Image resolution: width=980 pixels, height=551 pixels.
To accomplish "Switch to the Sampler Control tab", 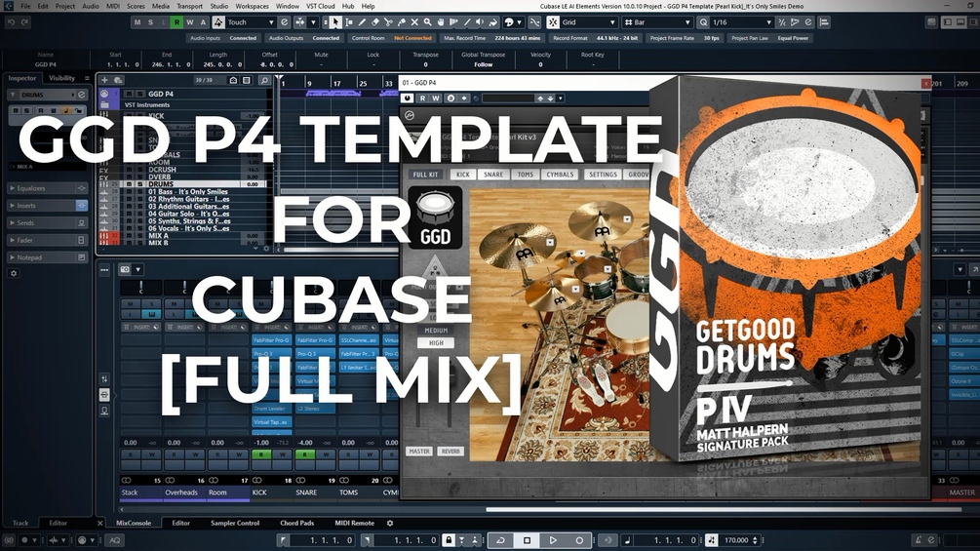I will tap(235, 523).
